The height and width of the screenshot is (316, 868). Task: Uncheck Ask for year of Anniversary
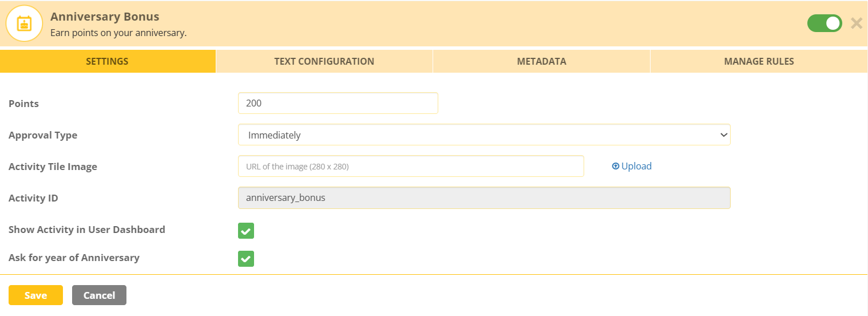pyautogui.click(x=246, y=259)
